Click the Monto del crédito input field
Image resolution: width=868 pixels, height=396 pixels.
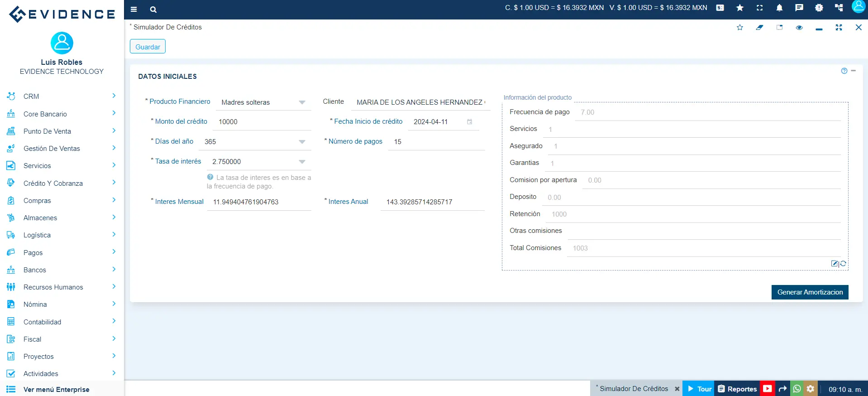pos(262,122)
